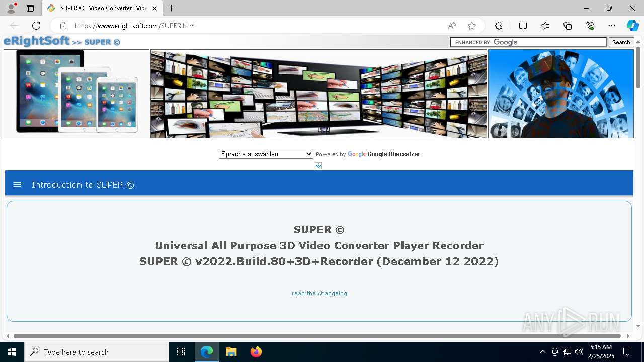Focus the Google custom search field
This screenshot has width=644, height=362.
(x=528, y=42)
